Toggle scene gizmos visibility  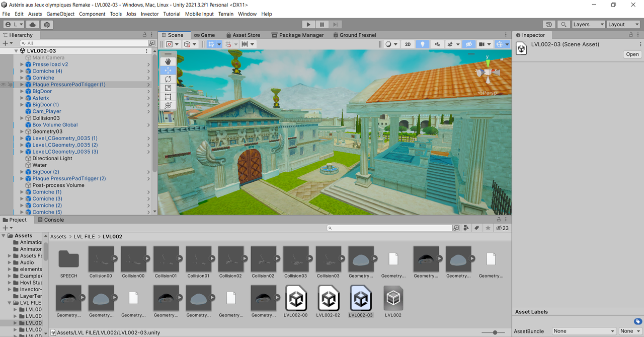[499, 44]
